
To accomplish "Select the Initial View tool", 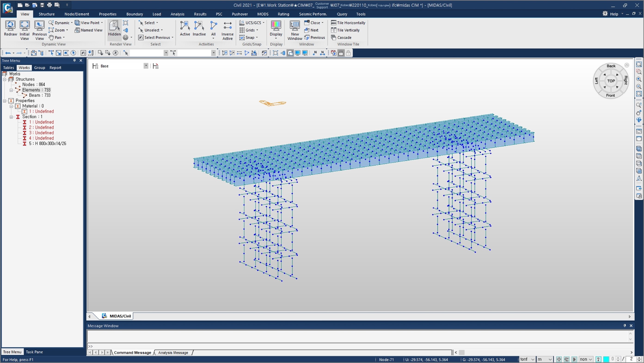I will tap(25, 29).
